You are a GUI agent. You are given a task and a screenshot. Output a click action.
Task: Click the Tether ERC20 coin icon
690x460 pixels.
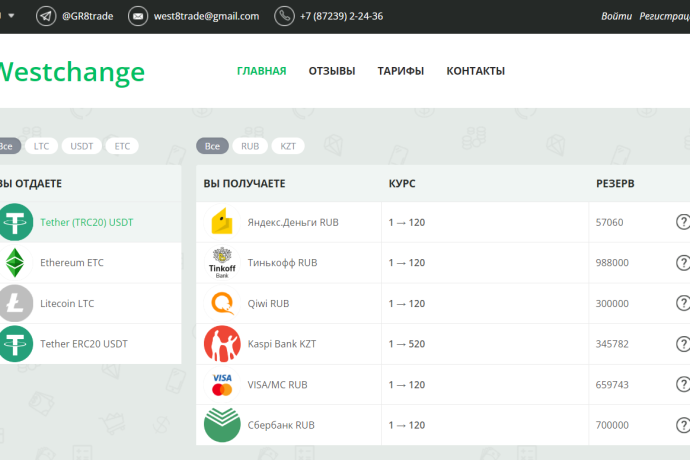15,344
